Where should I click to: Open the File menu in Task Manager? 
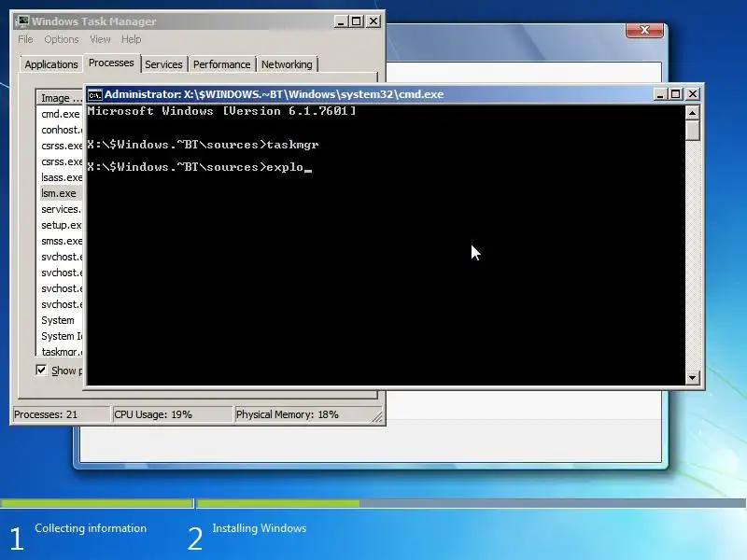pos(25,39)
